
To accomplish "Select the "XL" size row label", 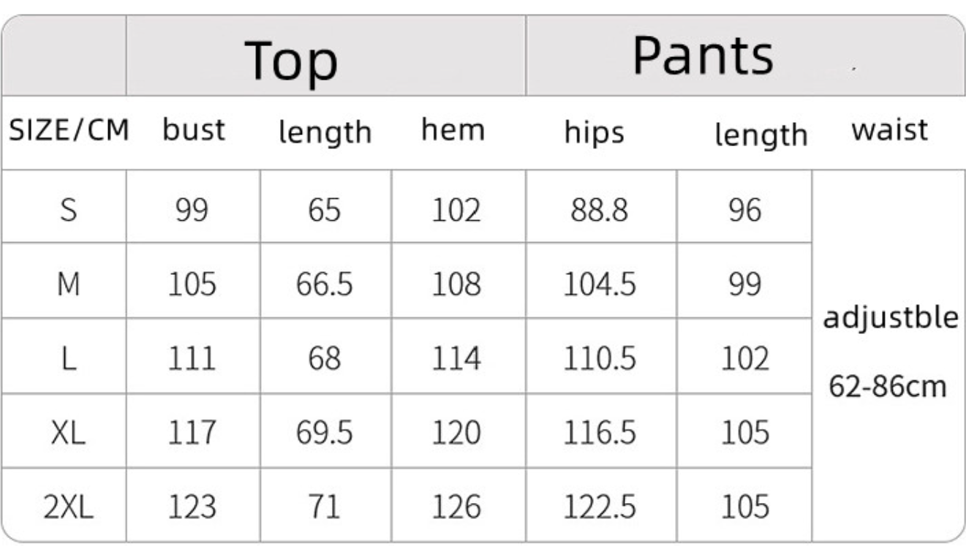I will pos(68,433).
